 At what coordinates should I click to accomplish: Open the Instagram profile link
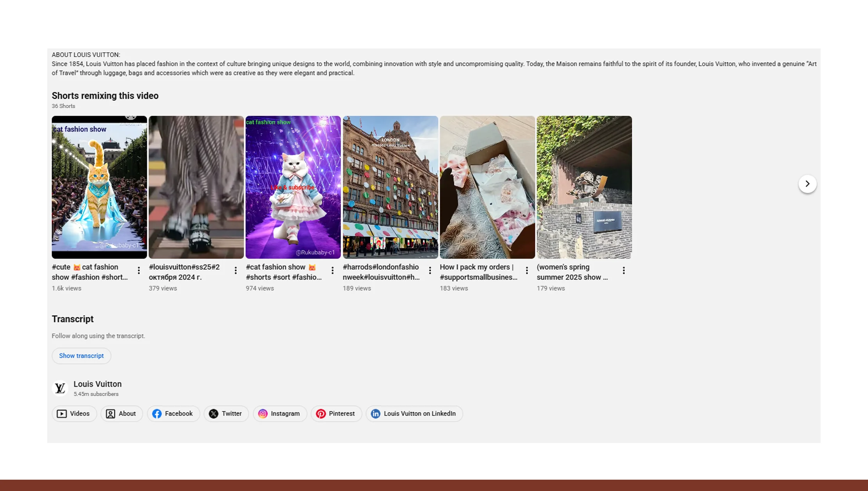280,414
